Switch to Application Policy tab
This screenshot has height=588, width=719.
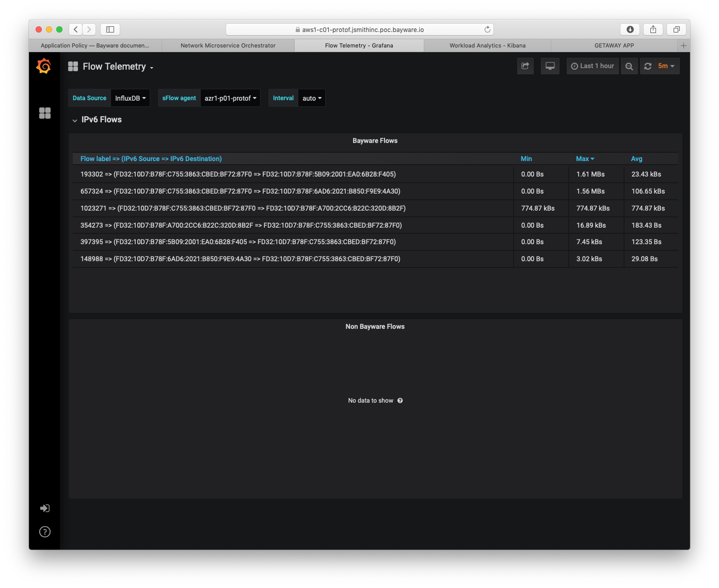95,45
